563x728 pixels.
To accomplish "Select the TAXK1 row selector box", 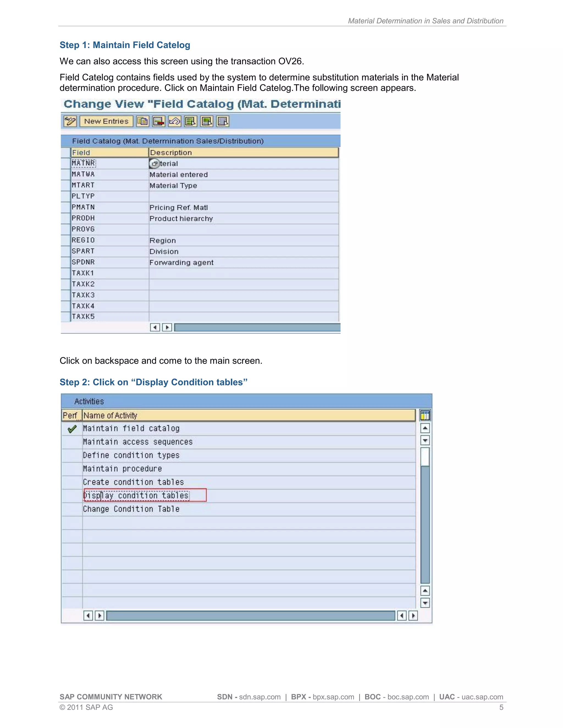I will (66, 273).
